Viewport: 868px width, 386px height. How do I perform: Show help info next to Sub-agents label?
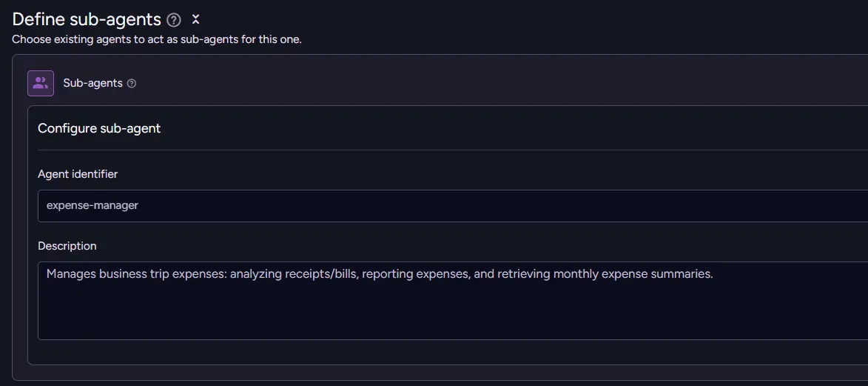pyautogui.click(x=132, y=84)
